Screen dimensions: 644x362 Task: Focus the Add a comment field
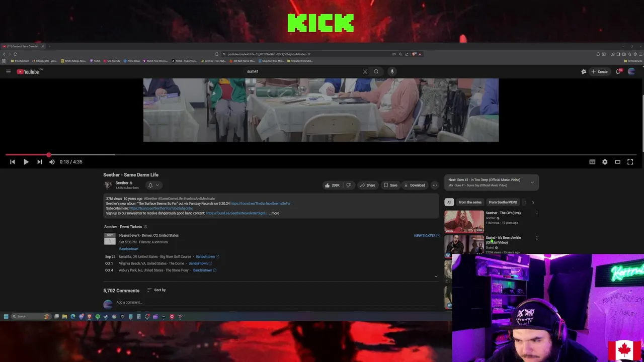coord(276,302)
